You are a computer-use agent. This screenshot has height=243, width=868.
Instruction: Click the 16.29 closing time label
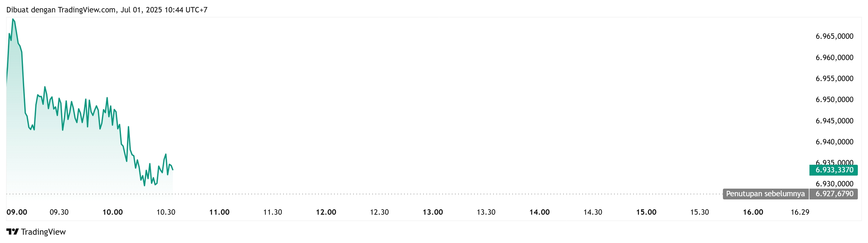(x=800, y=212)
